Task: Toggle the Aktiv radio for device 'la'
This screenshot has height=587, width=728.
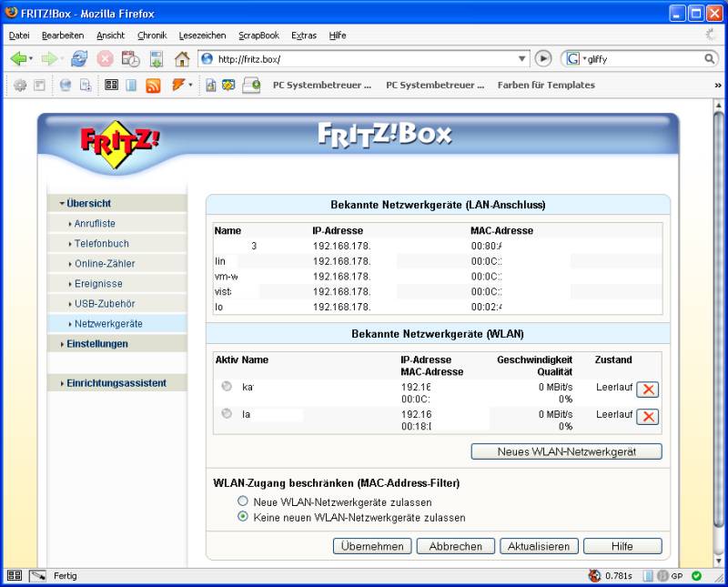Action: point(227,413)
